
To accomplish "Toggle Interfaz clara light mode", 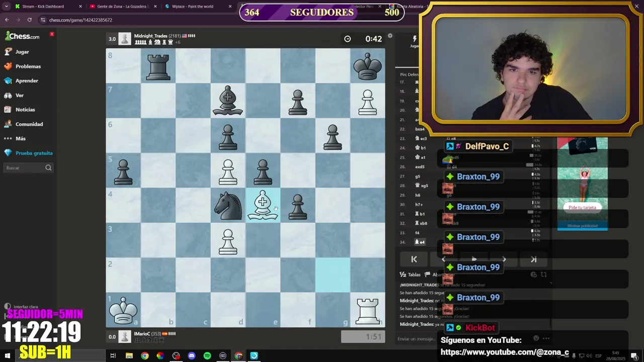I will tap(21, 307).
